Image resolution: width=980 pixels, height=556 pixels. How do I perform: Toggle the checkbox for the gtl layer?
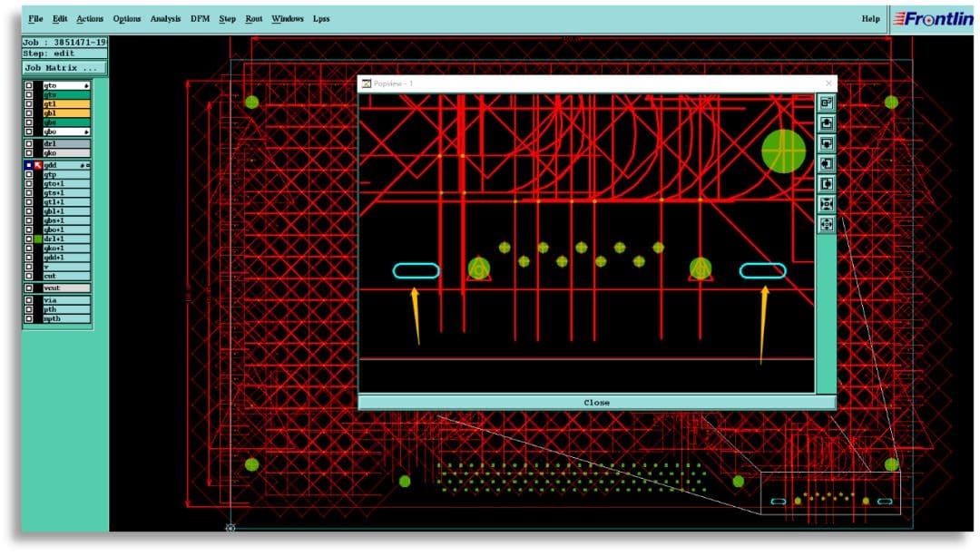29,103
